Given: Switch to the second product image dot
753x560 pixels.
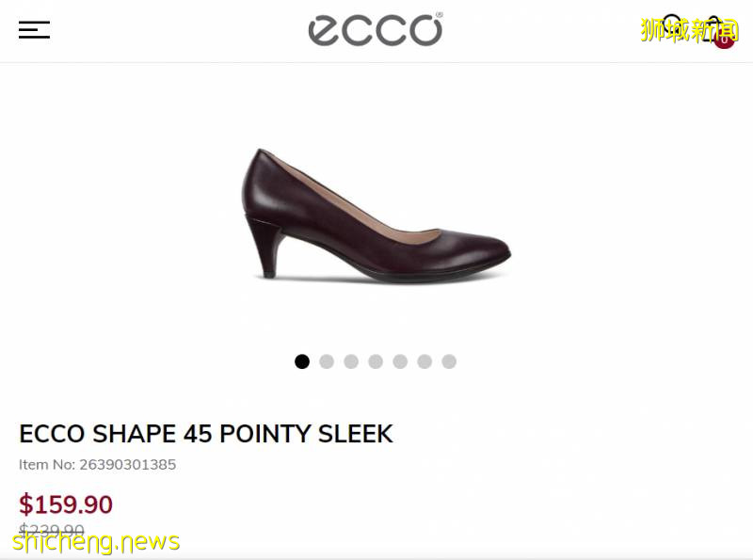Looking at the screenshot, I should [327, 361].
